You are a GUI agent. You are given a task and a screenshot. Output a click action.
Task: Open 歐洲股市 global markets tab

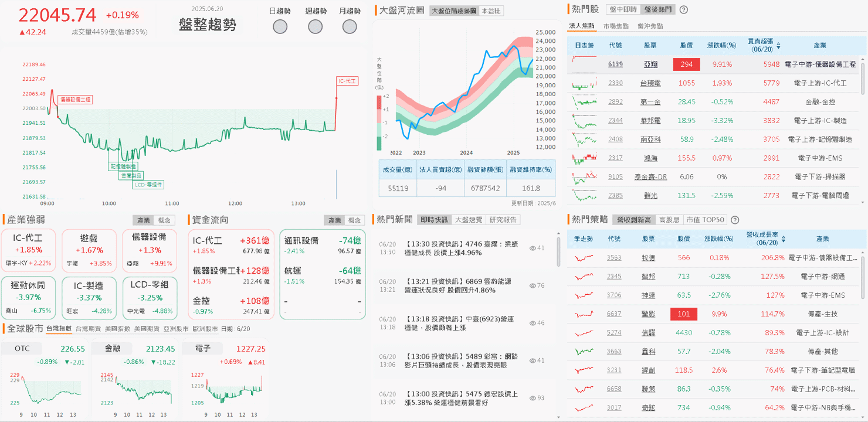205,329
